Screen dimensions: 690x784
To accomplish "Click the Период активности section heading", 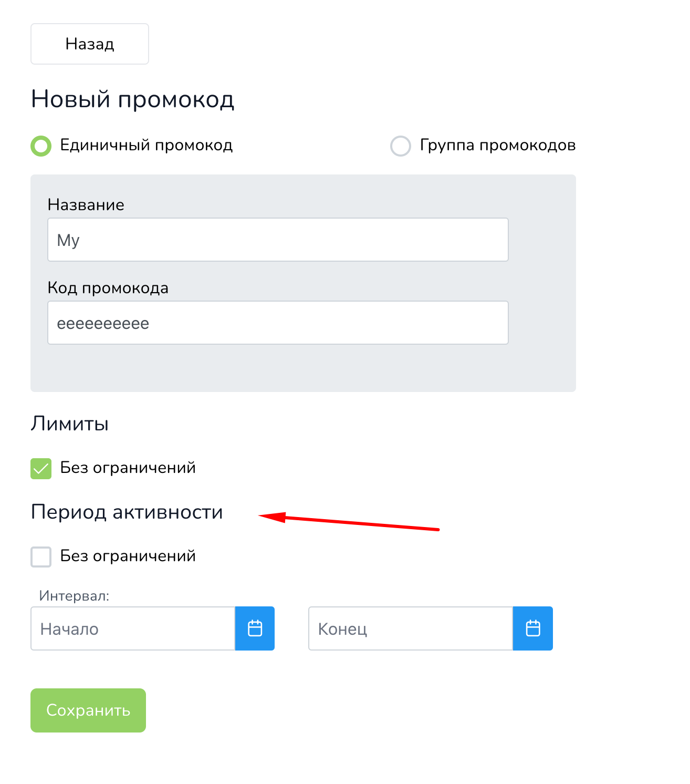I will [127, 512].
